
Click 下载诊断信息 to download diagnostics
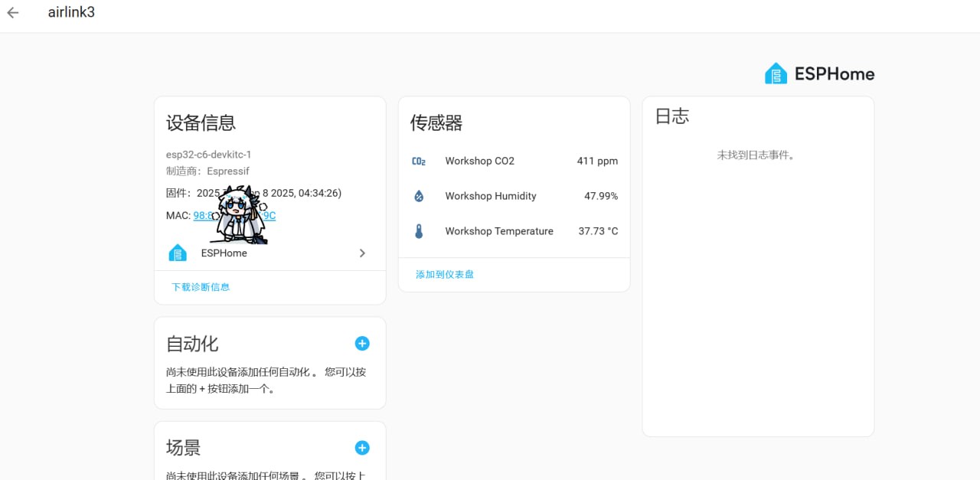pyautogui.click(x=201, y=287)
